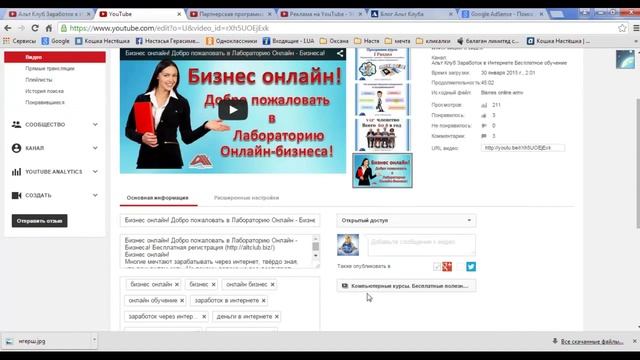
Task: Open the кликалки bookmarks folder
Action: point(433,41)
